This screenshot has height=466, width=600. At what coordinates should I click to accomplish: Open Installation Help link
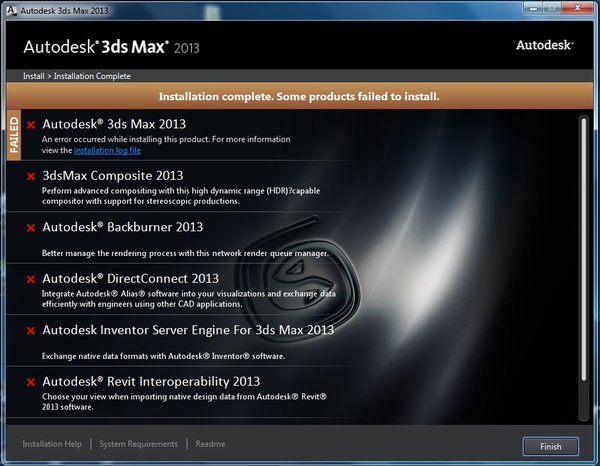[52, 444]
